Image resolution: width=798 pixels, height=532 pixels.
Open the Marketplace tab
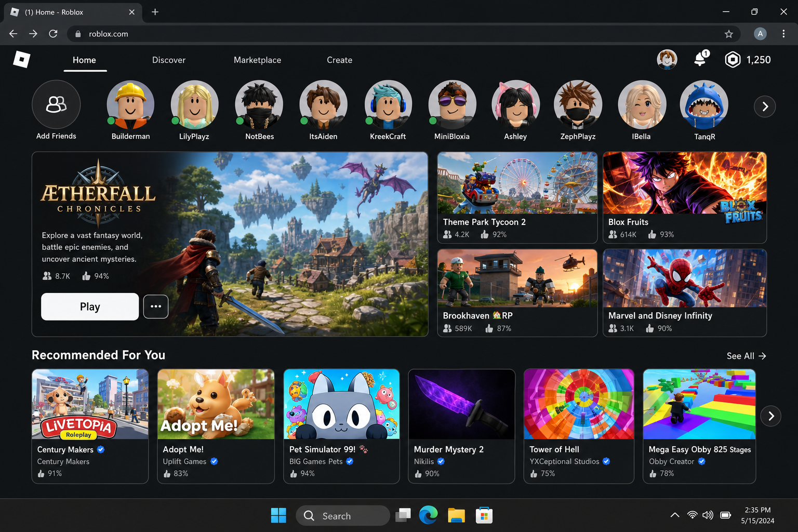click(257, 60)
